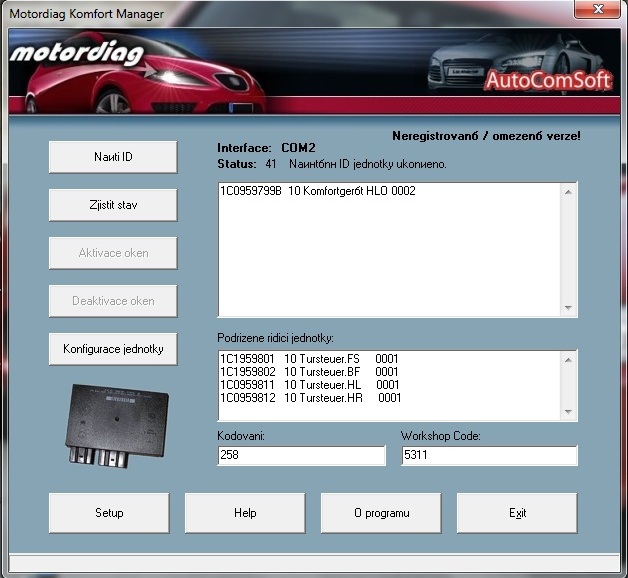Select the 1C0959811 Tursteuer.HL row
This screenshot has height=578, width=628.
[309, 385]
